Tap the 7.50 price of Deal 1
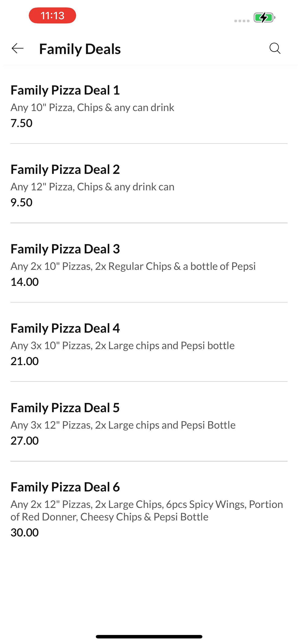298x644 pixels. pyautogui.click(x=22, y=123)
